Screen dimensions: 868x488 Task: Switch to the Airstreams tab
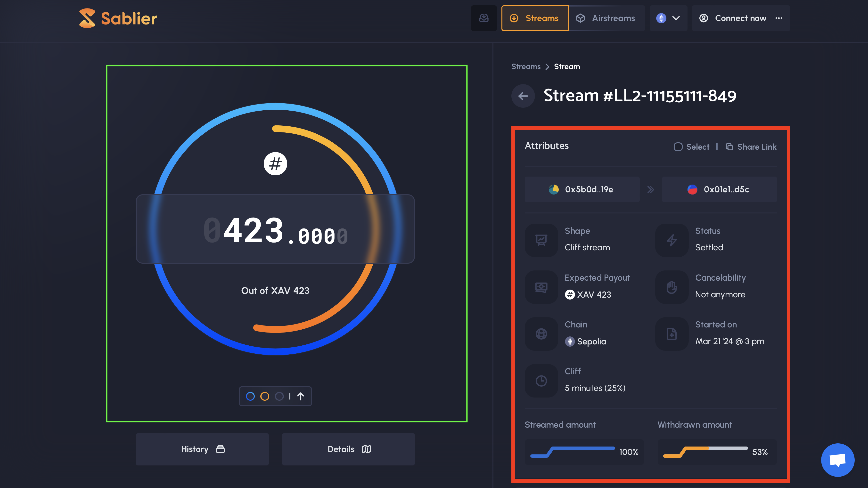(x=606, y=18)
